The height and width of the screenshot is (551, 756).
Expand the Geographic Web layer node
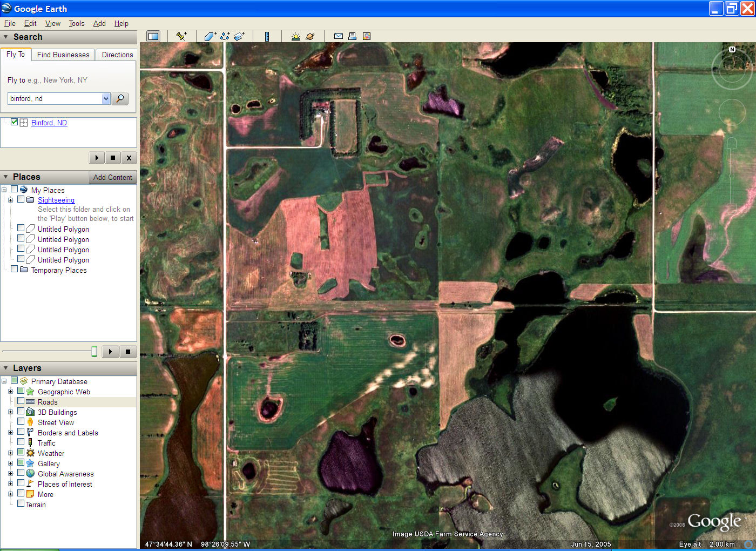(10, 392)
